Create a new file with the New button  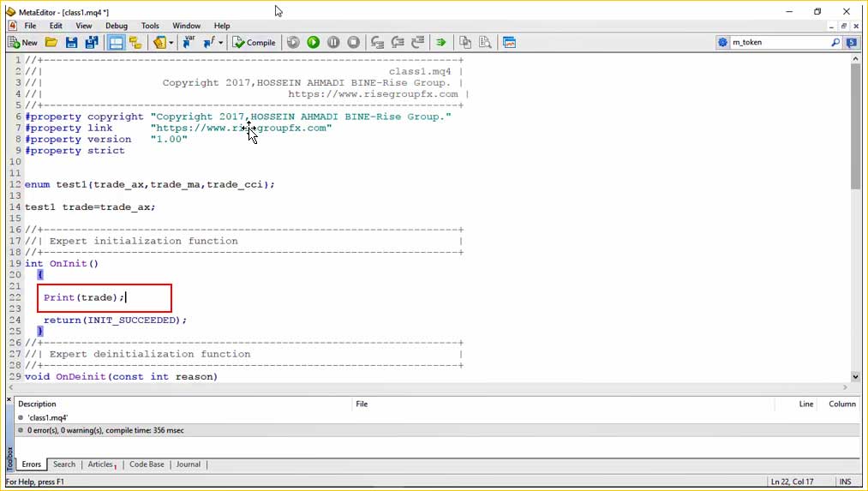pyautogui.click(x=23, y=43)
